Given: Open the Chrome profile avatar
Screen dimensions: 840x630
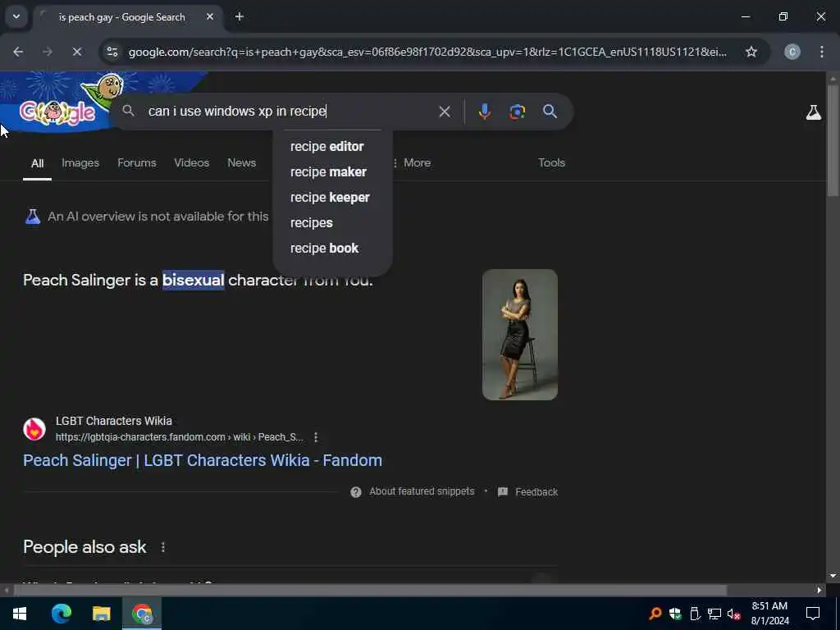Looking at the screenshot, I should click(792, 52).
